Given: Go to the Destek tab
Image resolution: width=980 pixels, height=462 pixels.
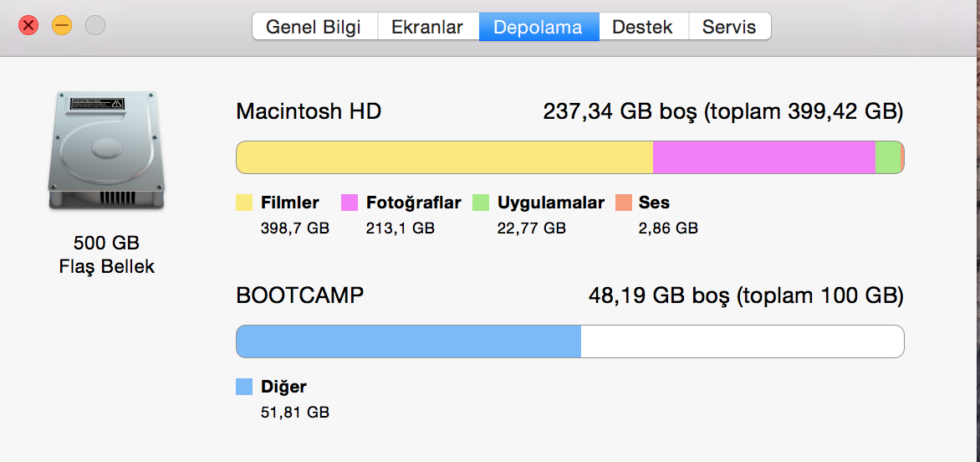Looking at the screenshot, I should [x=643, y=27].
